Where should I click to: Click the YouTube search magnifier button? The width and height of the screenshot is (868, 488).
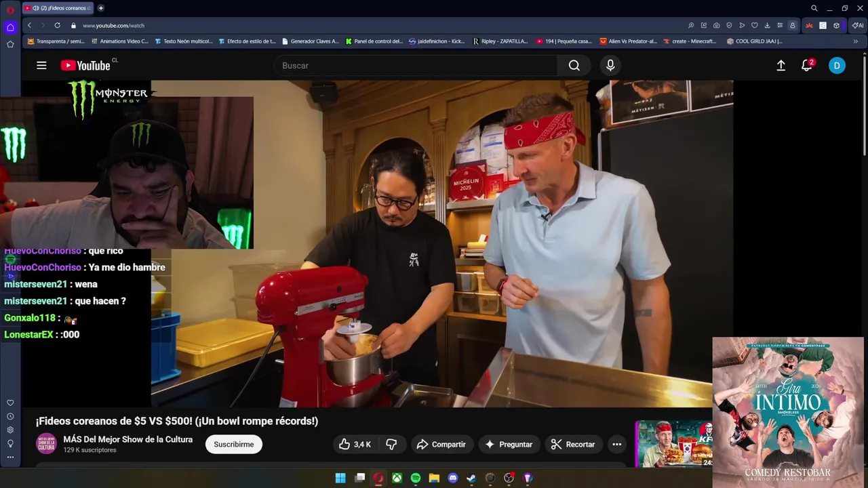pyautogui.click(x=574, y=65)
